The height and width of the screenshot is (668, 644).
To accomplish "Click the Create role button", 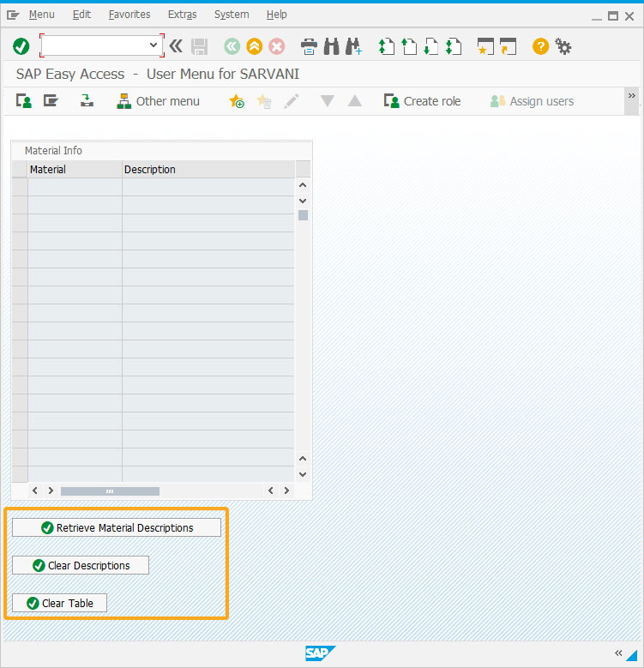I will 422,101.
